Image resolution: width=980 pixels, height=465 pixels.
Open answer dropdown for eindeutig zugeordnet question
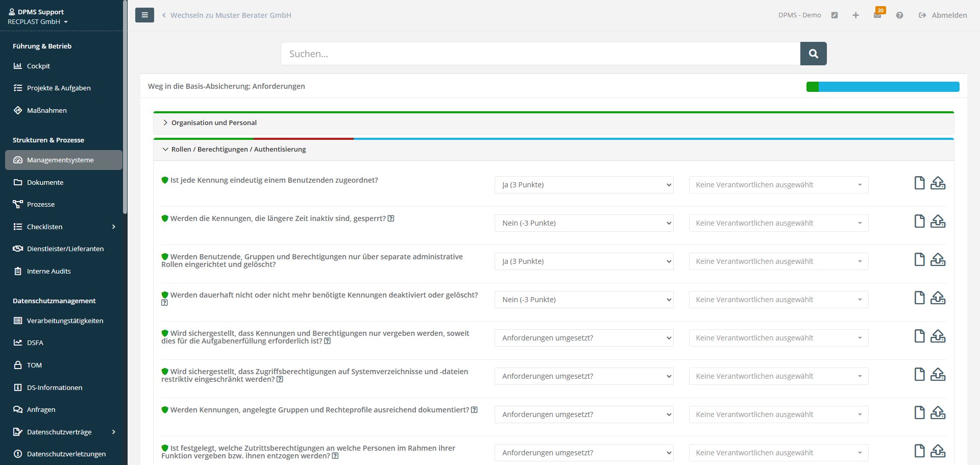583,185
